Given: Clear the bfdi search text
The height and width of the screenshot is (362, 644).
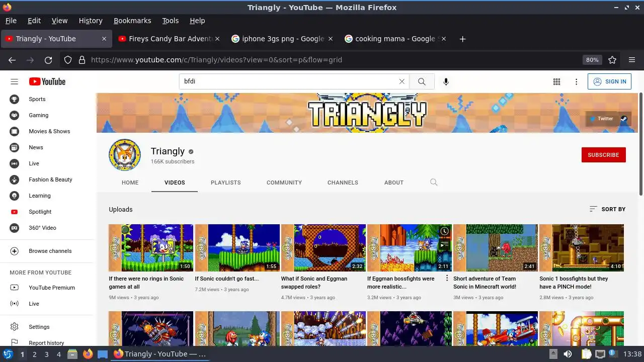Looking at the screenshot, I should [x=401, y=81].
